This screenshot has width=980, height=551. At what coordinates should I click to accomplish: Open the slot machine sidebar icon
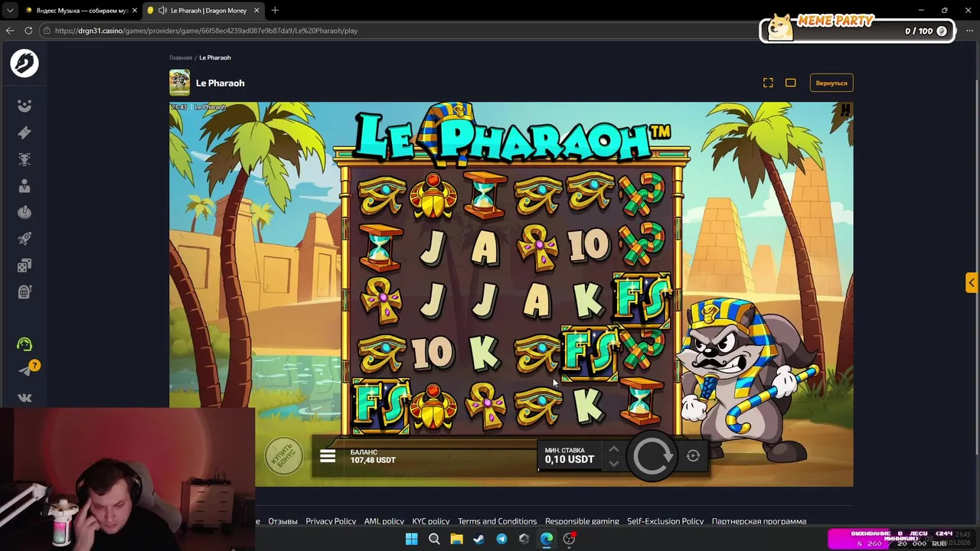pyautogui.click(x=24, y=292)
